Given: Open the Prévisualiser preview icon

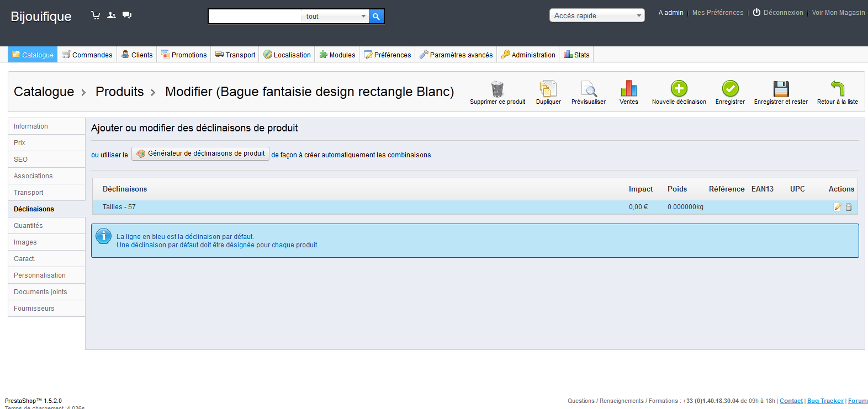Looking at the screenshot, I should pyautogui.click(x=589, y=89).
